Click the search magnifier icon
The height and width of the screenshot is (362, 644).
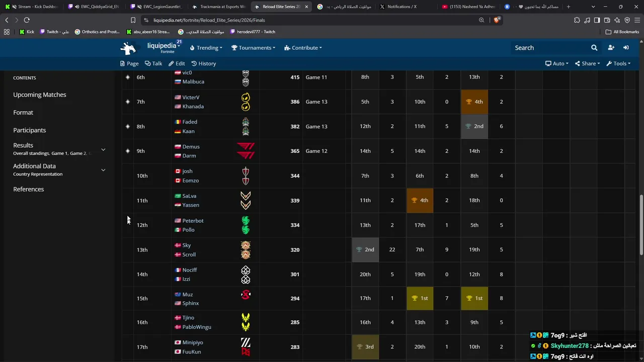tap(594, 48)
